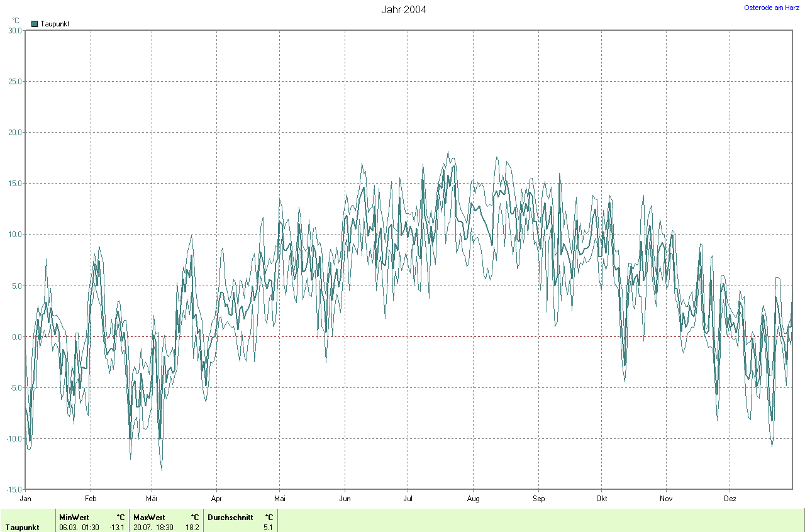Screen dimensions: 805x532
Task: Click the Jul month axis label
Action: click(408, 499)
